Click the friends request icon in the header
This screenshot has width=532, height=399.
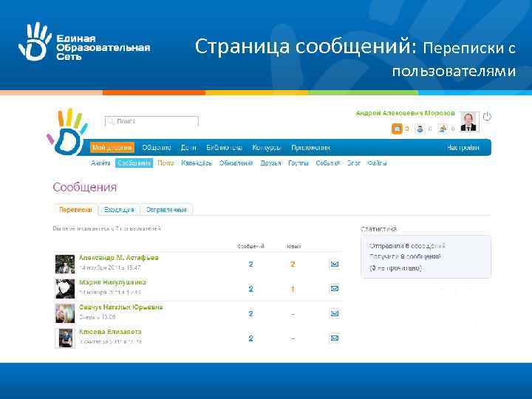tap(420, 129)
